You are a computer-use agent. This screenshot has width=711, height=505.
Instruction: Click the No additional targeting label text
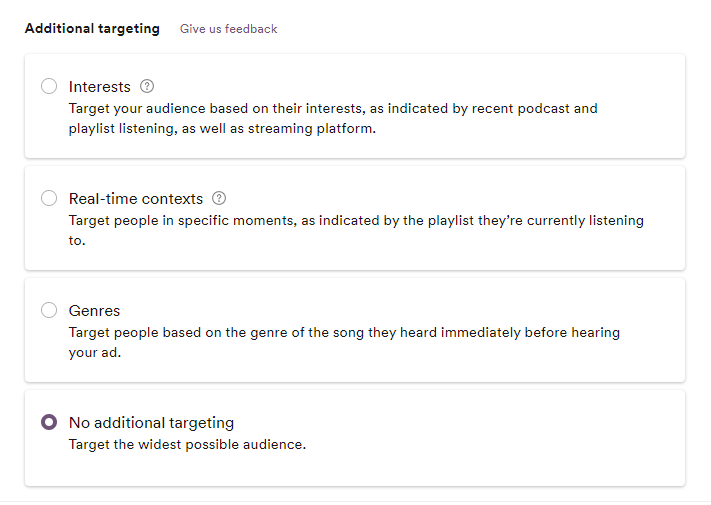151,422
